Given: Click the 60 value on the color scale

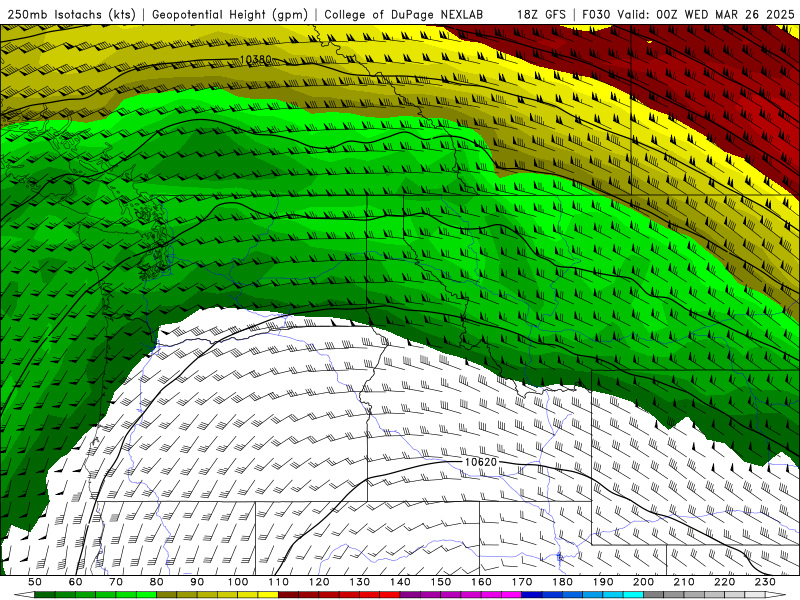Looking at the screenshot, I should coord(76,582).
